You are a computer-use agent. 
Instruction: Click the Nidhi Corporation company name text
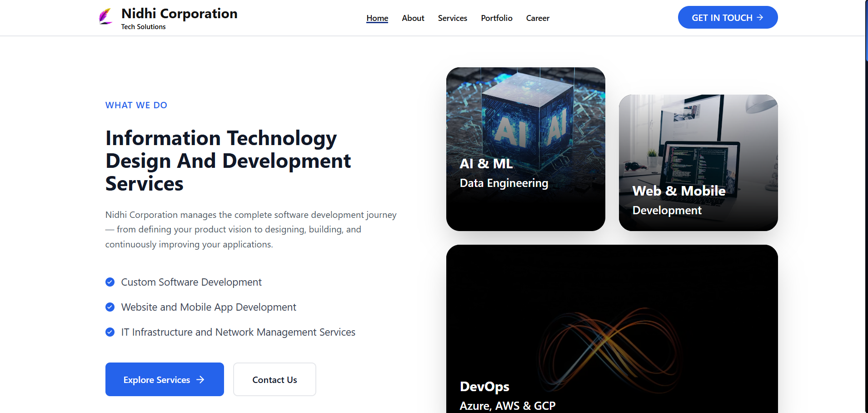[179, 14]
